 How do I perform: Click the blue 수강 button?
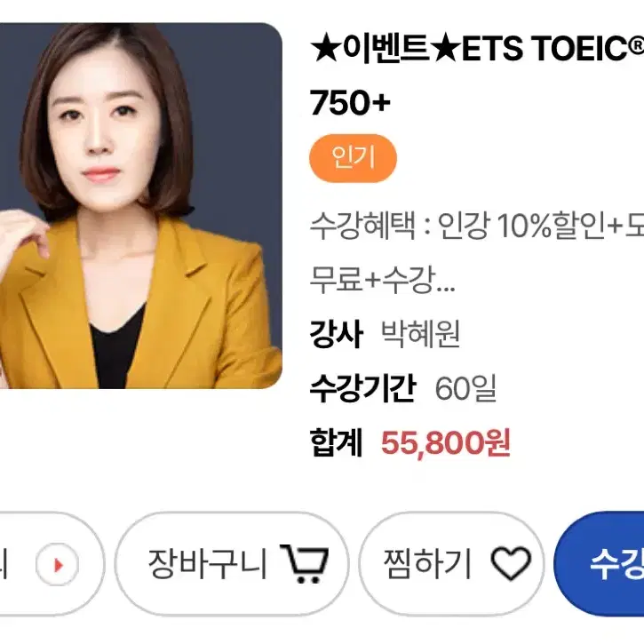tap(600, 563)
